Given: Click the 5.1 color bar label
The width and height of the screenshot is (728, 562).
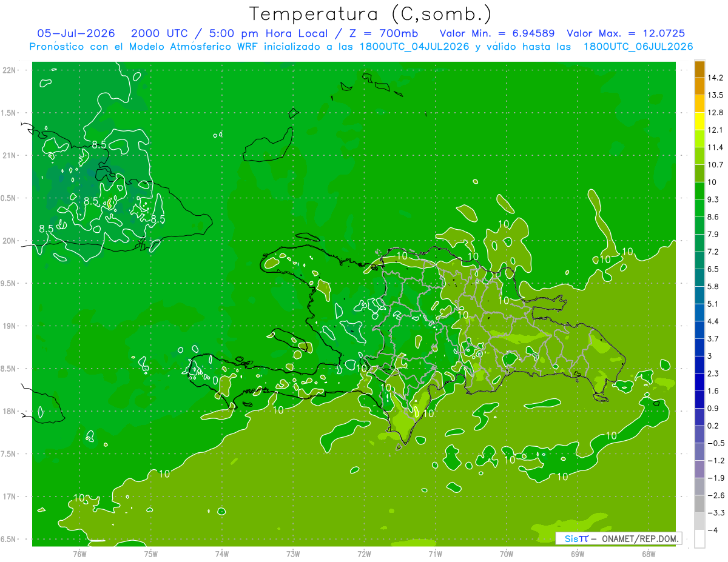Looking at the screenshot, I should pos(713,304).
